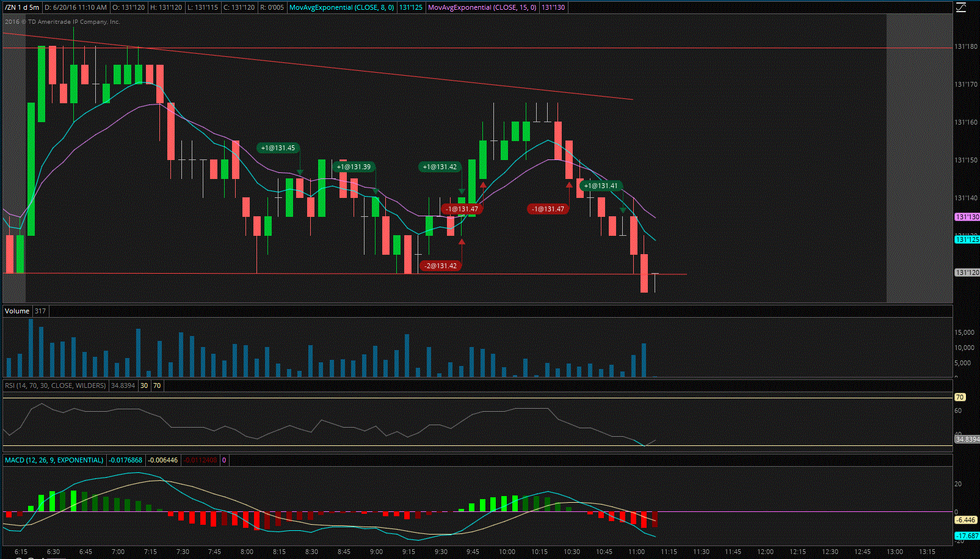The height and width of the screenshot is (559, 980).
Task: Click the chart style curve icon
Action: click(961, 7)
